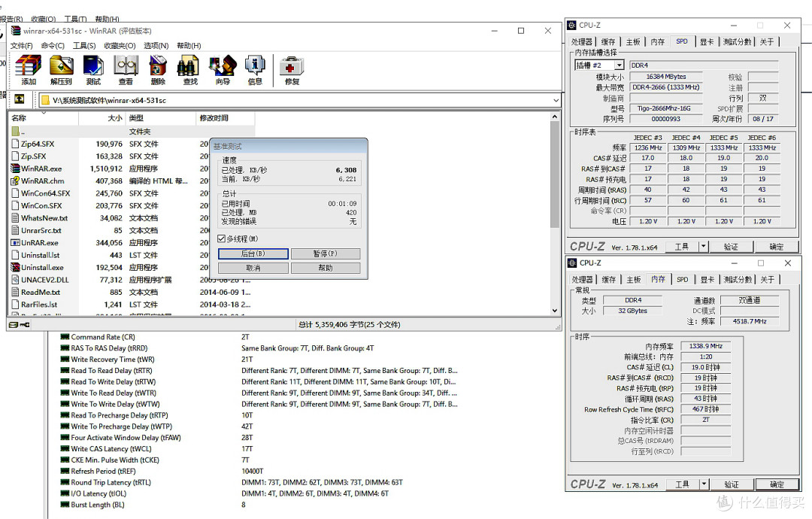Open the Help (帮助) menu in WinRAR
812x519 pixels.
pos(189,46)
